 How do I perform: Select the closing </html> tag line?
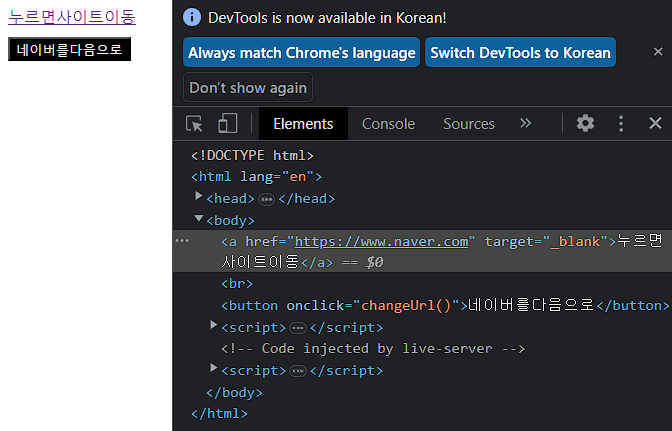pos(219,413)
